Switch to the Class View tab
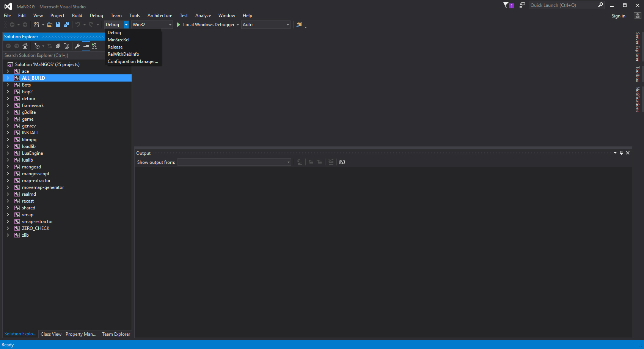Viewport: 644px width, 349px height. tap(51, 334)
